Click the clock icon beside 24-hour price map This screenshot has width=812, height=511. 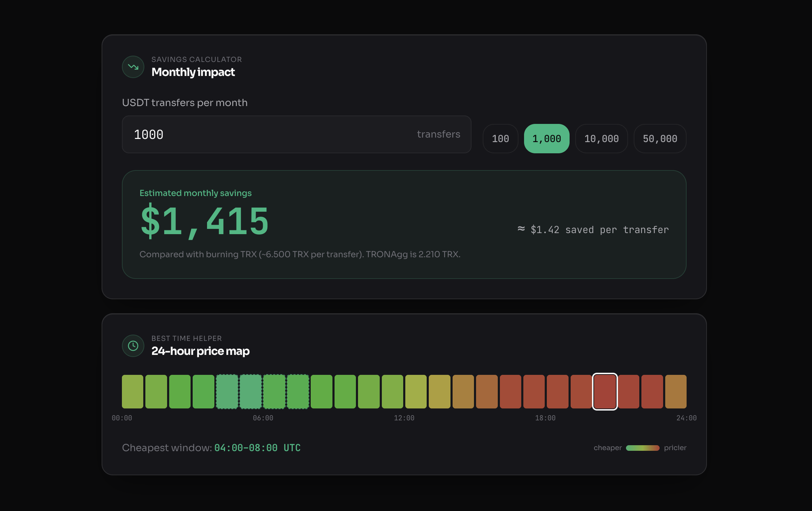coord(133,346)
